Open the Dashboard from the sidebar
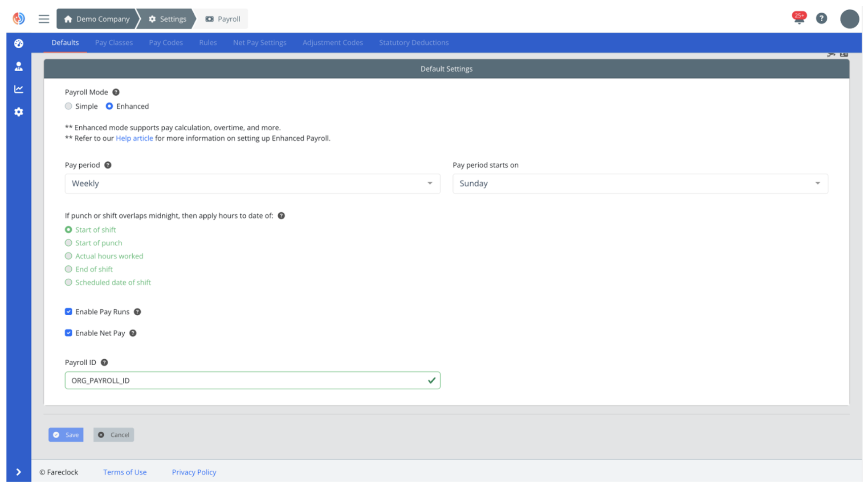Screen dimensions: 868x488 pos(18,43)
